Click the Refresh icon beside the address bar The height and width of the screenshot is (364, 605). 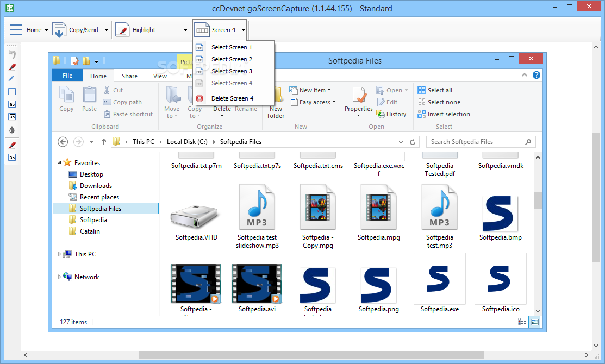(x=413, y=142)
